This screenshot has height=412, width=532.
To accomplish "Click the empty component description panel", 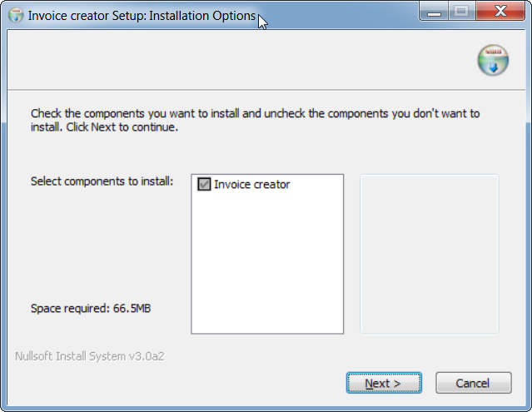I will pos(429,254).
